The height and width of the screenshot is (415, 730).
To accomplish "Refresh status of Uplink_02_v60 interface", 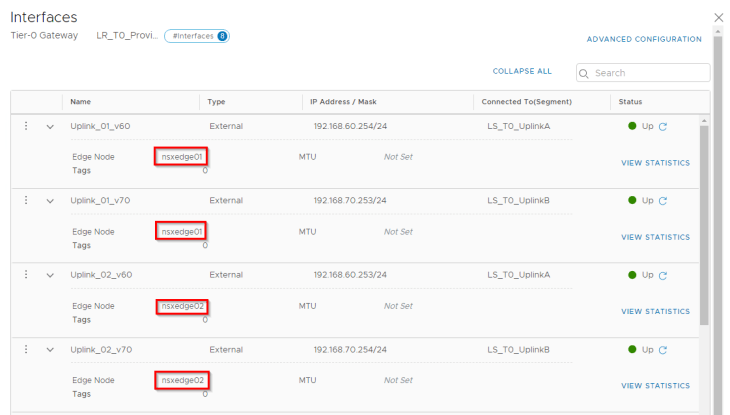I will tap(663, 276).
